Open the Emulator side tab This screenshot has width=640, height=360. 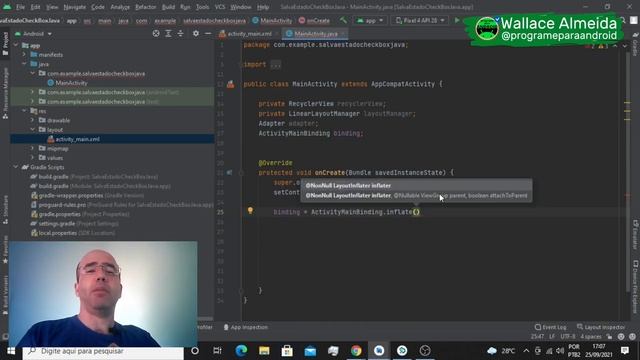pos(636,234)
